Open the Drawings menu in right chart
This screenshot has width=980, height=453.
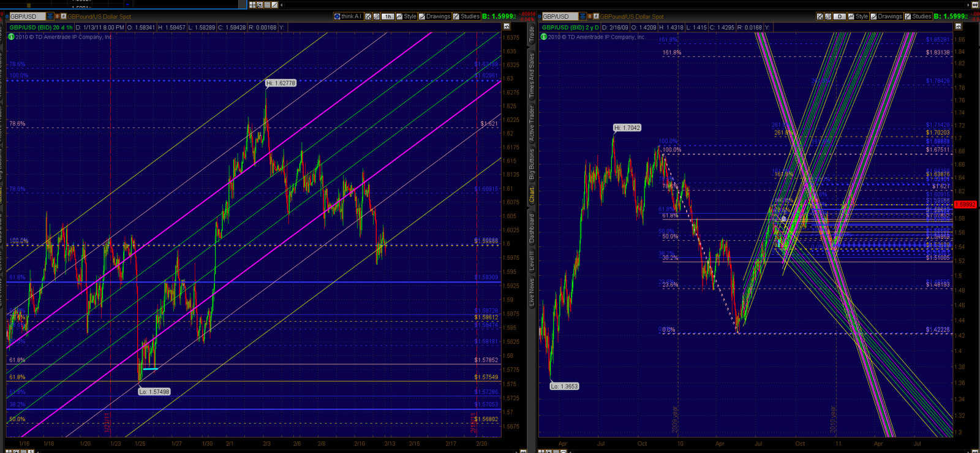(886, 17)
